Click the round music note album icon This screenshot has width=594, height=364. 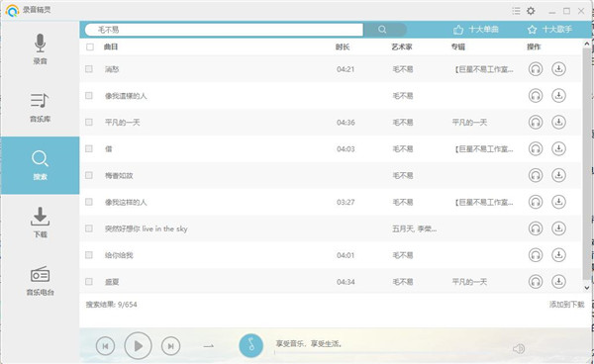point(250,345)
